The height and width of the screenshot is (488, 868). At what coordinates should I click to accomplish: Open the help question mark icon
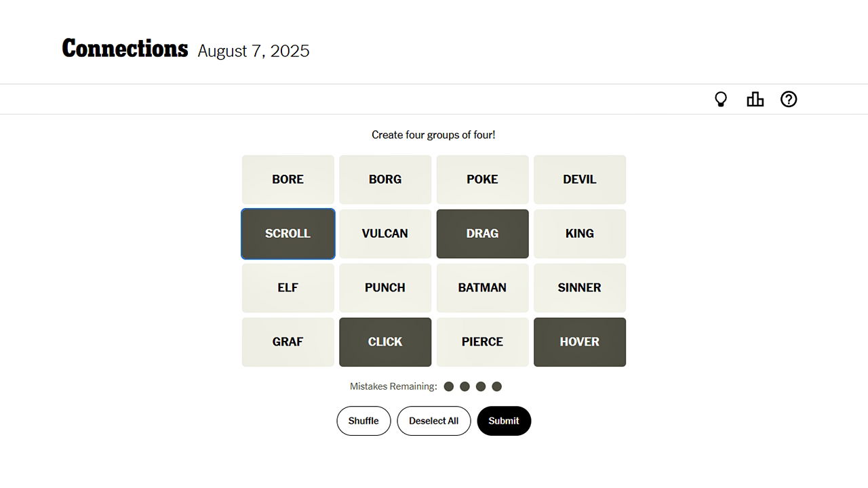pos(789,100)
